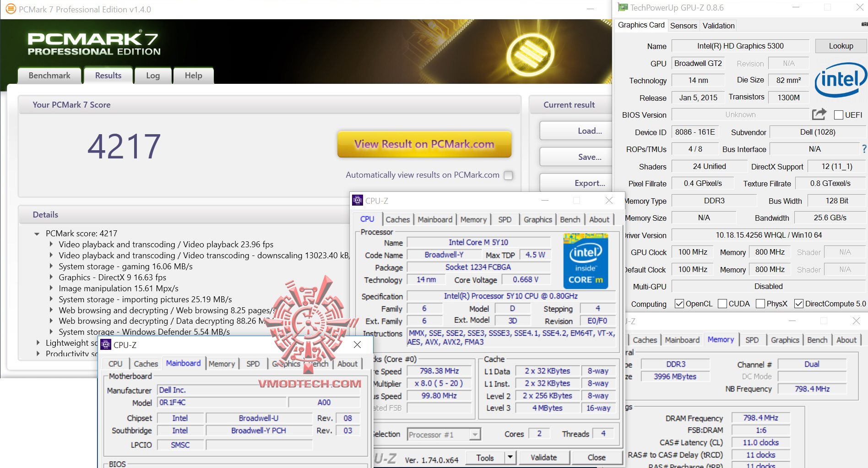Click View Result on PCMark.com button

424,144
